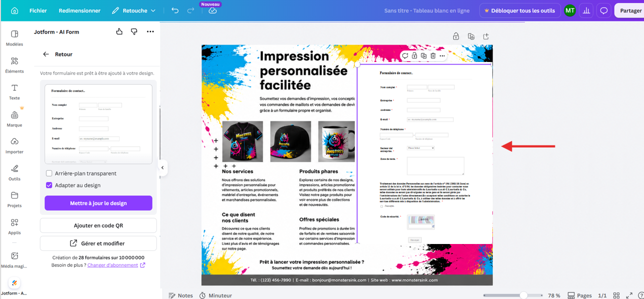
Task: Click Mettre à jour le design
Action: 99,203
